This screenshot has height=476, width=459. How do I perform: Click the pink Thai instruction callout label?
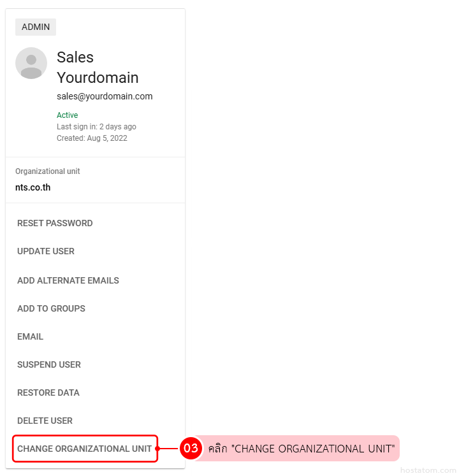(301, 449)
